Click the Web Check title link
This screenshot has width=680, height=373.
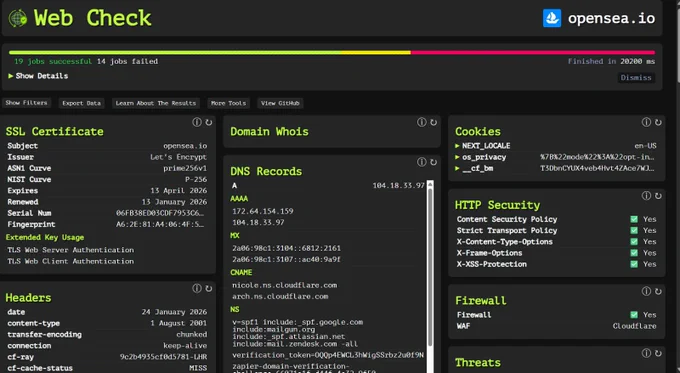tap(92, 18)
